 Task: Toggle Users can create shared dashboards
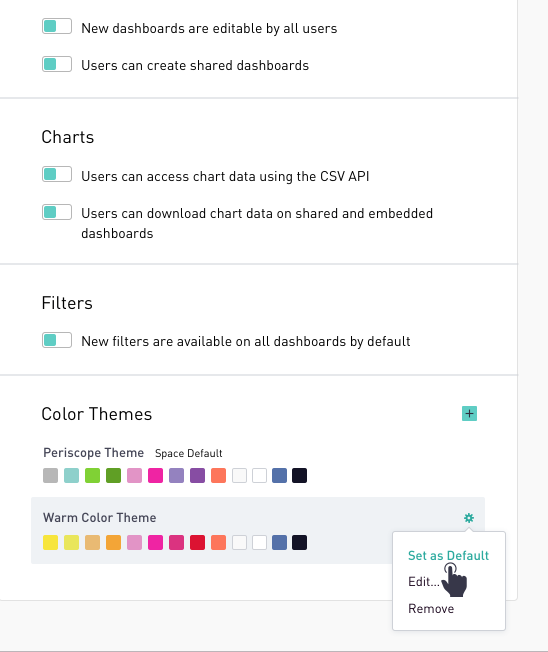pyautogui.click(x=57, y=64)
